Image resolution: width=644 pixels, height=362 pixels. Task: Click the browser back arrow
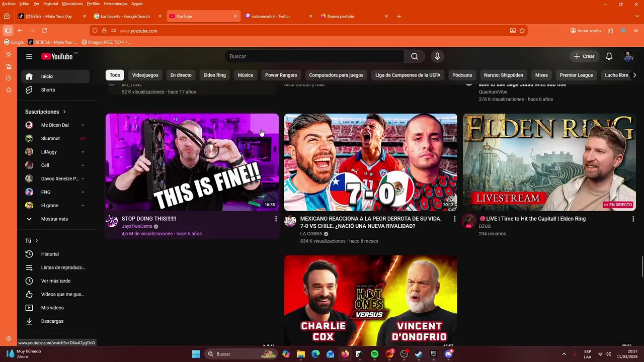pos(20,31)
